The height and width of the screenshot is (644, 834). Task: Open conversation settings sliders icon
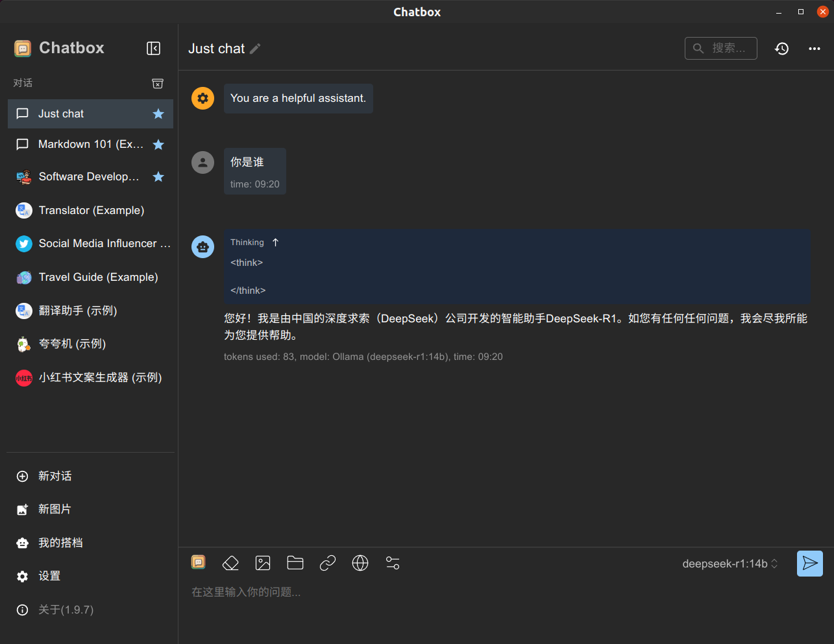(x=393, y=563)
